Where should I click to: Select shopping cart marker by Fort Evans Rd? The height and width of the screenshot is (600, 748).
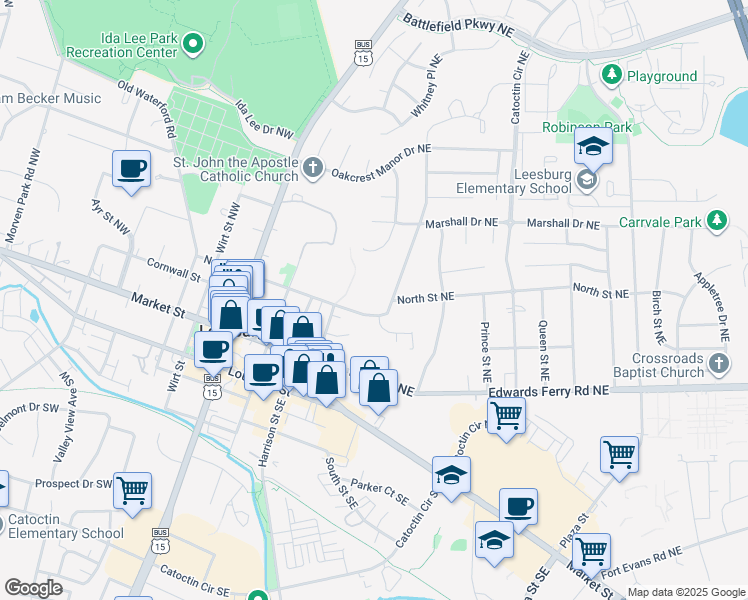pos(592,550)
